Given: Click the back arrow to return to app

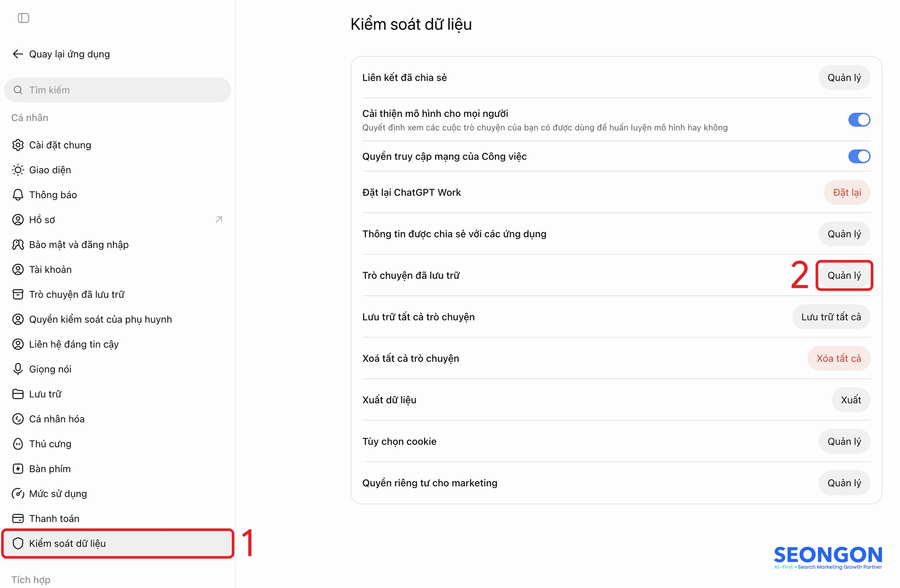Looking at the screenshot, I should click(x=17, y=54).
